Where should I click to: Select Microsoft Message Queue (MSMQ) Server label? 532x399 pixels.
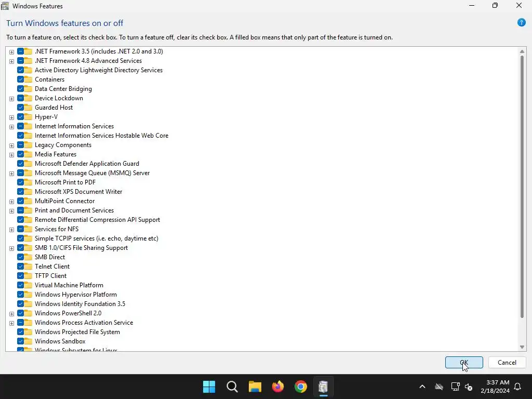coord(92,173)
